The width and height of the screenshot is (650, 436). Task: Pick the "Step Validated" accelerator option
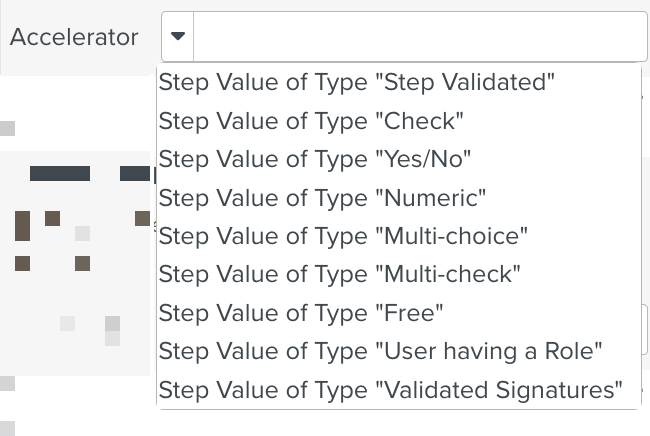pyautogui.click(x=357, y=82)
